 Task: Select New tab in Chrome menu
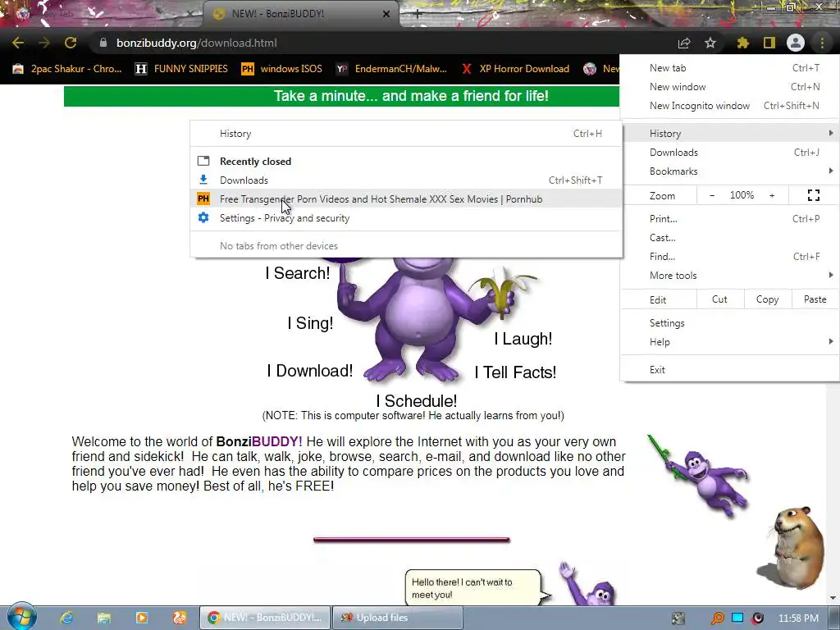point(729,67)
